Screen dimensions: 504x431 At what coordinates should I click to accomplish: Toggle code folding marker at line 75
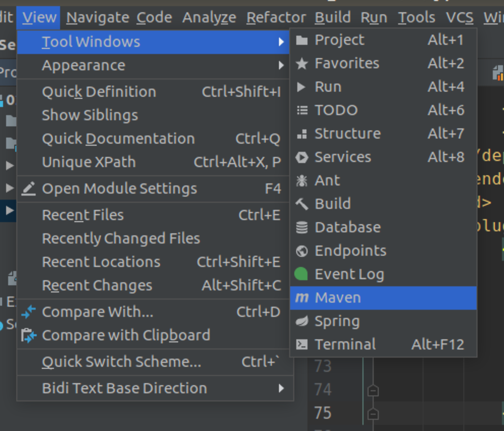[373, 414]
